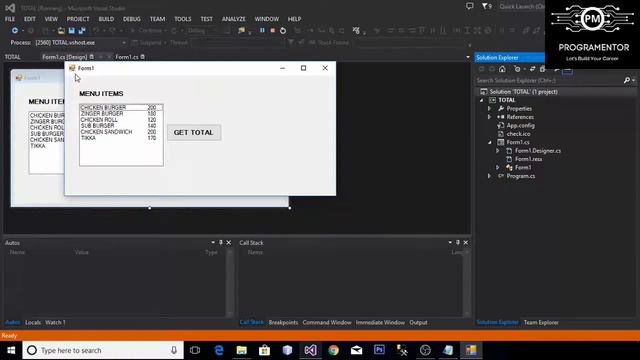The height and width of the screenshot is (360, 640).
Task: Expand the Form1.Designer.cs node
Action: coord(498,151)
